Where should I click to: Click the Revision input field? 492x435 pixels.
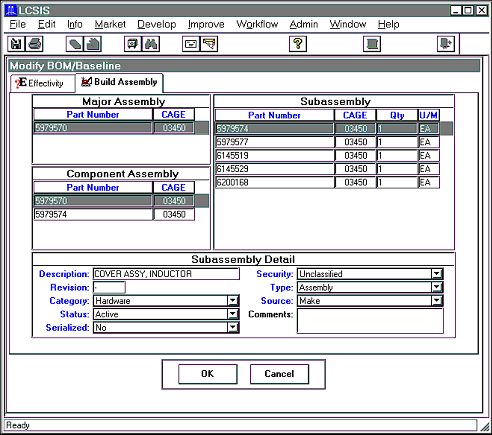point(109,287)
